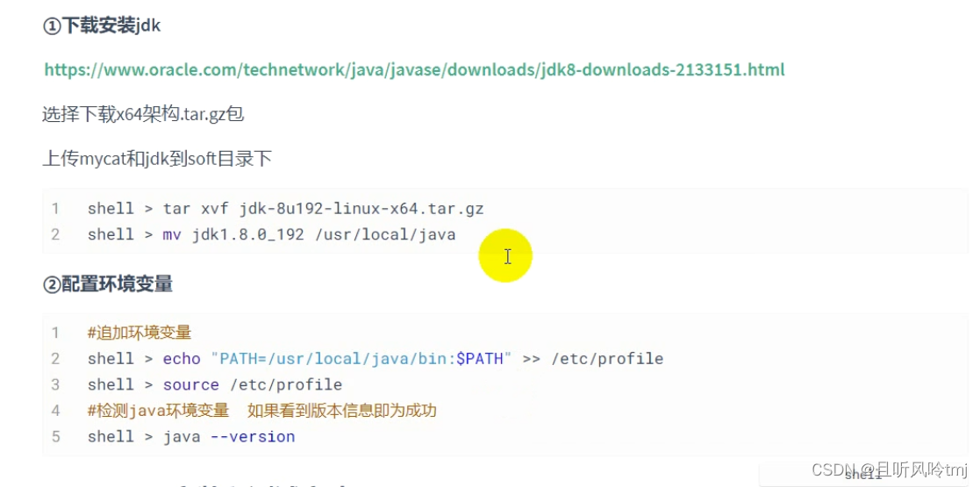
Task: Click line number 1 beside tar command
Action: click(55, 209)
